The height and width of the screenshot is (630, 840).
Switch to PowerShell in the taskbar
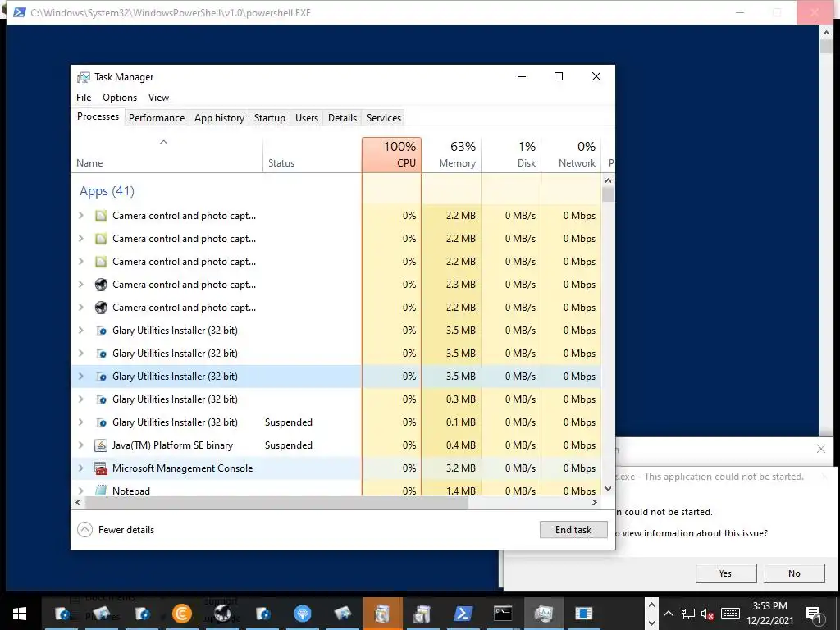(x=463, y=614)
